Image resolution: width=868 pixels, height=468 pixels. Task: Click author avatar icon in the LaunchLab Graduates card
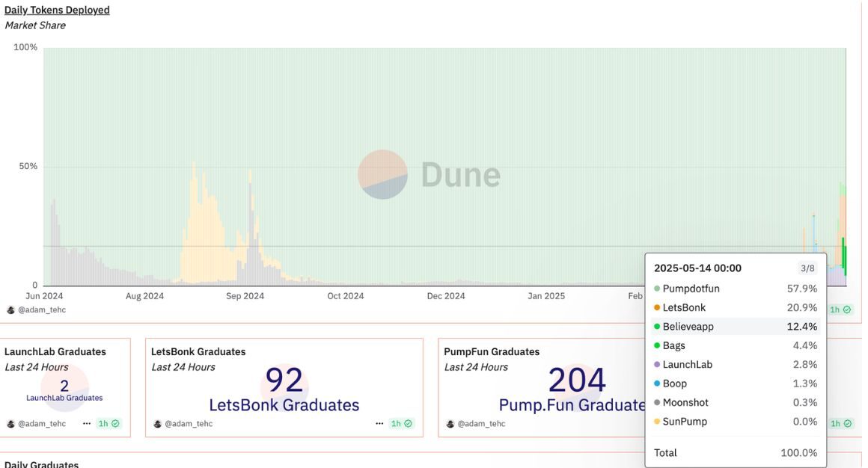(10, 424)
